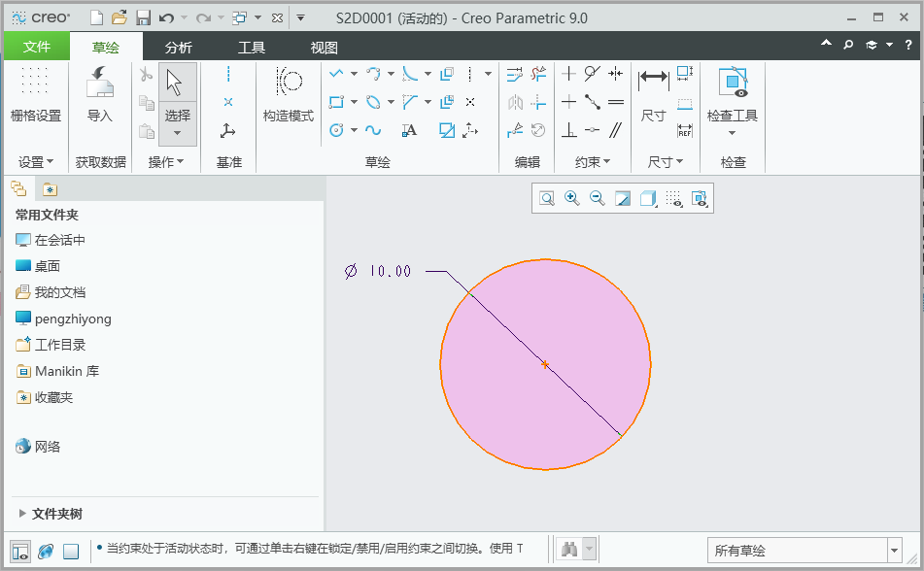The width and height of the screenshot is (924, 571).
Task: Click the Refit view icon
Action: click(x=547, y=198)
